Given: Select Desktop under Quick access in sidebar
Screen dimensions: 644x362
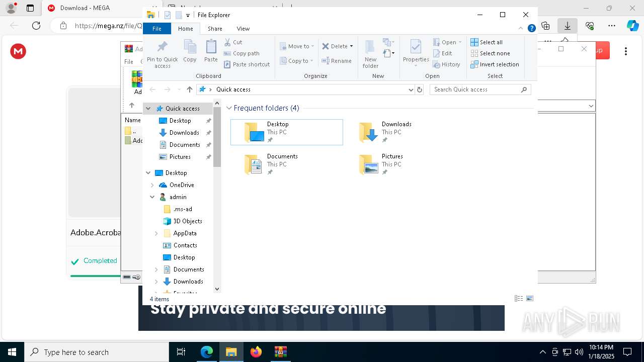Looking at the screenshot, I should click(180, 121).
